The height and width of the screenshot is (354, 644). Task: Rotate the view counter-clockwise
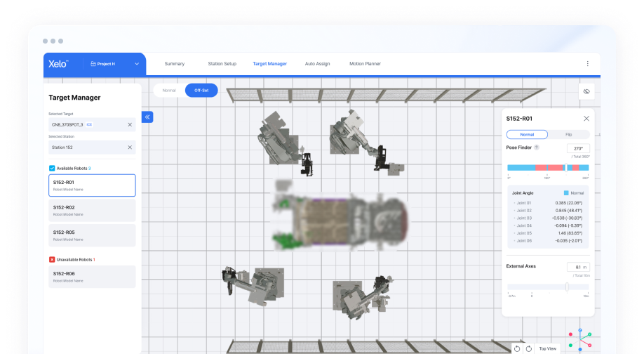tap(517, 348)
